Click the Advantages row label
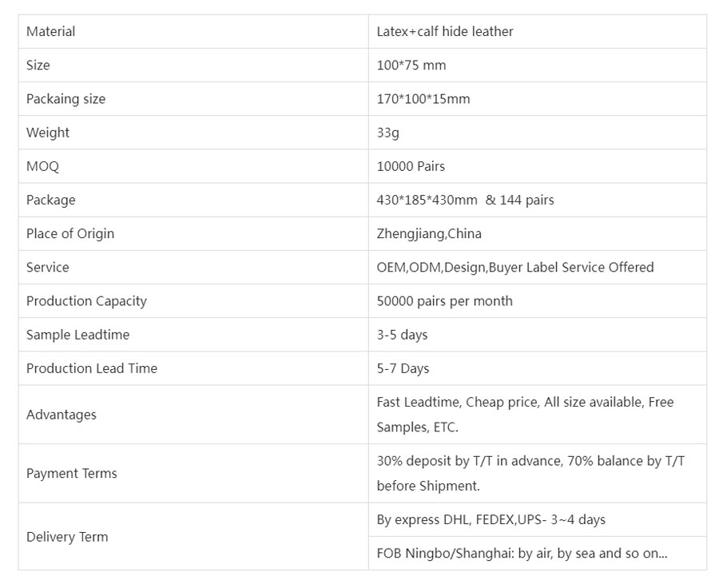The image size is (719, 588). (x=62, y=415)
